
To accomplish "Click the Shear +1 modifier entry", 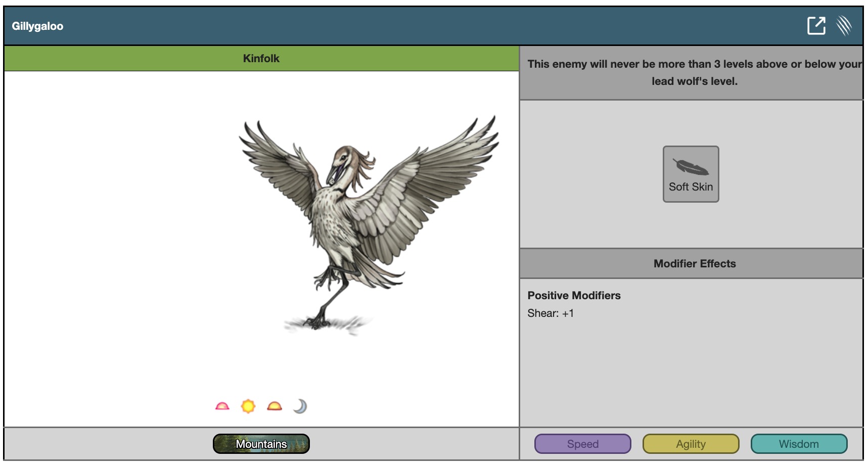I will (551, 313).
